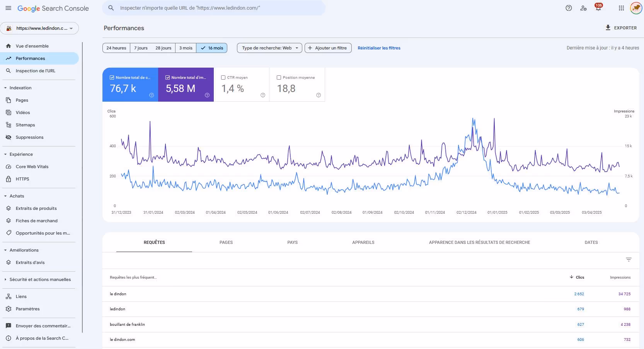The height and width of the screenshot is (349, 644).
Task: Switch to Apparence dans les résultats tab
Action: coord(479,242)
